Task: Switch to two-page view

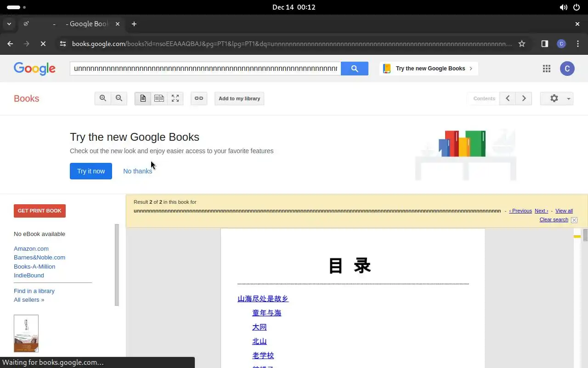Action: click(x=159, y=98)
